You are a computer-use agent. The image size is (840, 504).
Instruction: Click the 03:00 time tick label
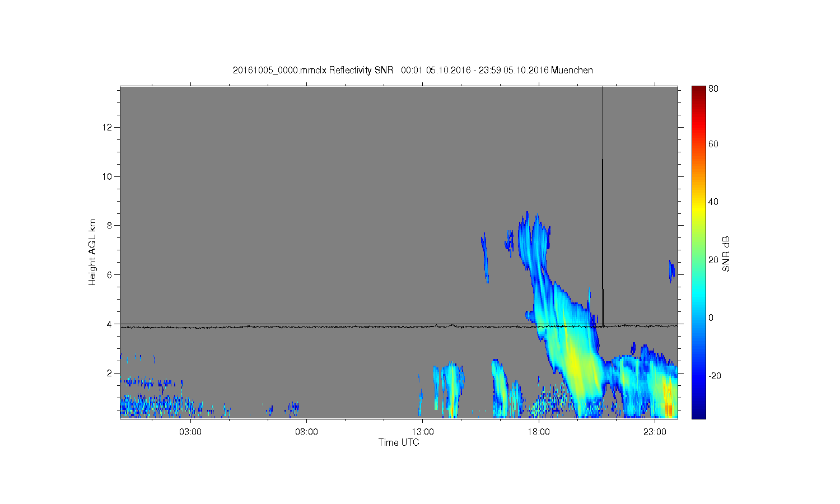(x=191, y=432)
